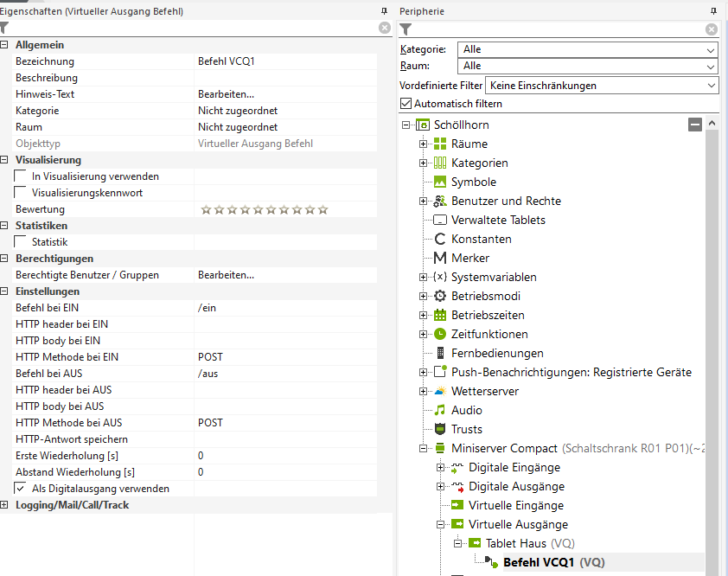Click the Bewertung star rating
Viewport: 728px width, 576px height.
click(264, 209)
